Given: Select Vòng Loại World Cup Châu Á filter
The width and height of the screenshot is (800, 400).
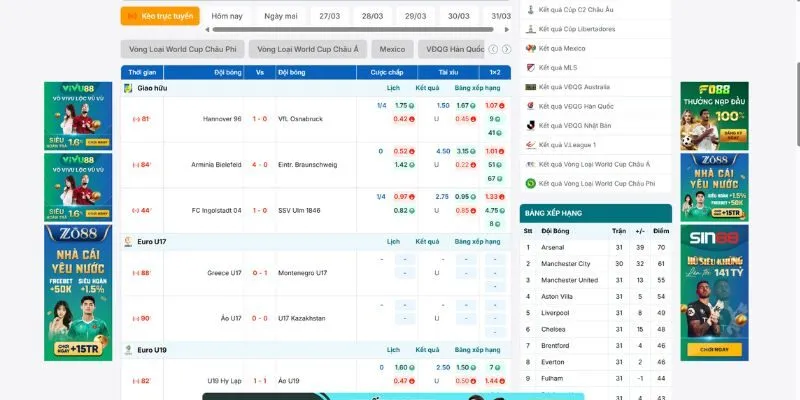Looking at the screenshot, I should click(x=307, y=49).
